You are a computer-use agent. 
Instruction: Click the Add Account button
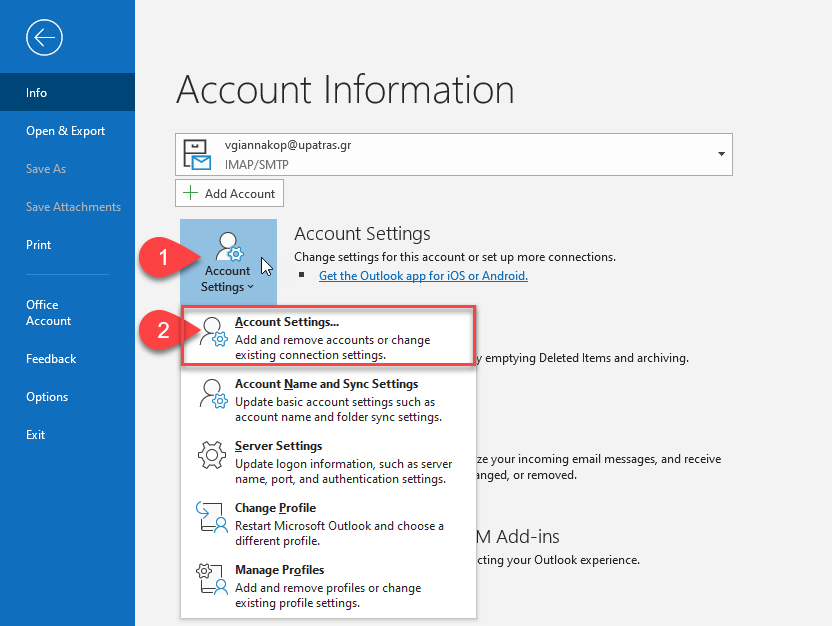coord(229,193)
